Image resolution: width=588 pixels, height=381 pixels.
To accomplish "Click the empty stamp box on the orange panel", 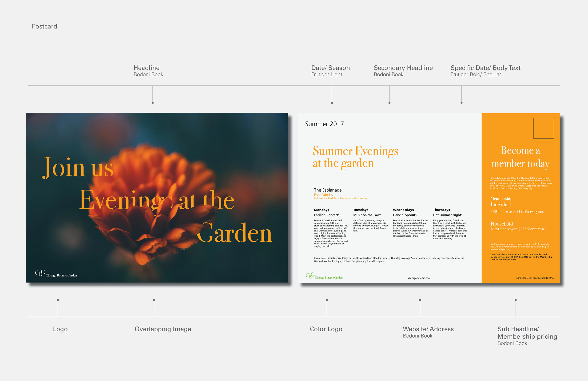I will pyautogui.click(x=544, y=128).
